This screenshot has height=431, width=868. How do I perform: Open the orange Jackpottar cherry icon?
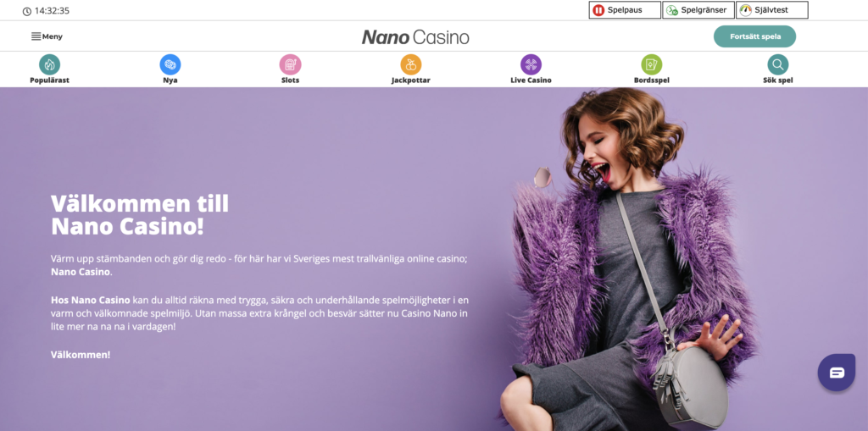pyautogui.click(x=411, y=64)
